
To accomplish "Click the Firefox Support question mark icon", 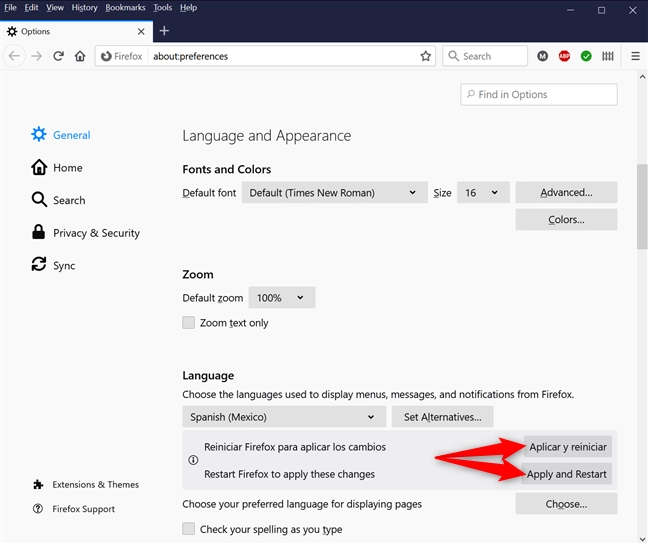I will pyautogui.click(x=38, y=509).
